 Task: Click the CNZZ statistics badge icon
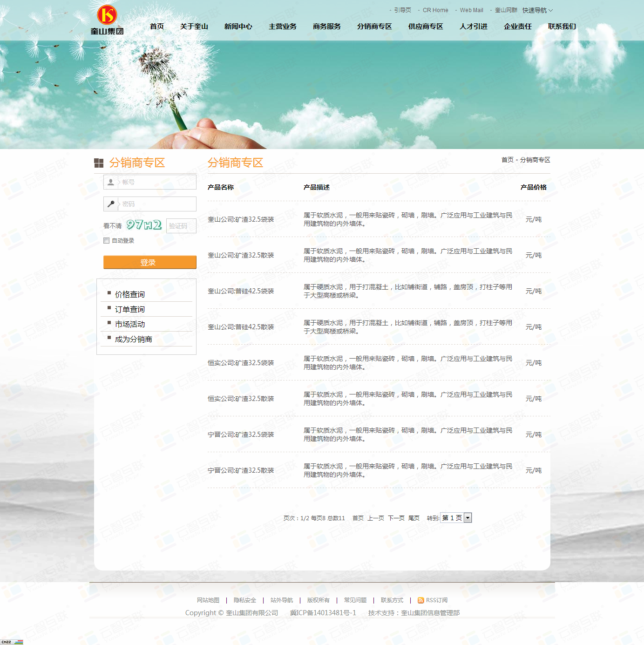coord(12,642)
